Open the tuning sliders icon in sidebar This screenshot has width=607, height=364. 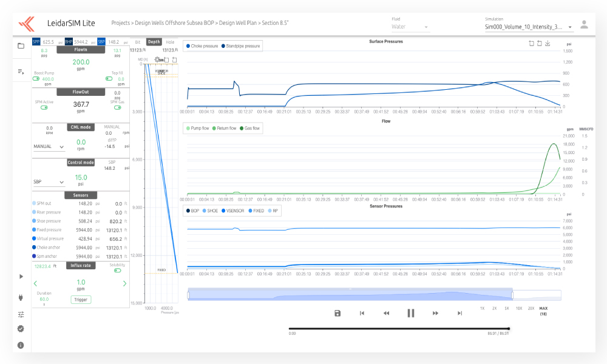tap(21, 314)
